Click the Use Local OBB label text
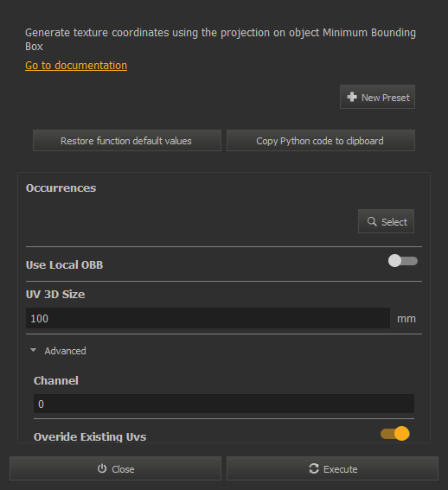The image size is (448, 490). 65,264
